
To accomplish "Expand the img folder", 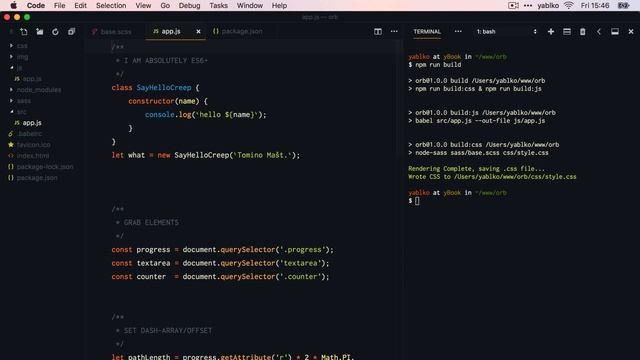I will 11,57.
